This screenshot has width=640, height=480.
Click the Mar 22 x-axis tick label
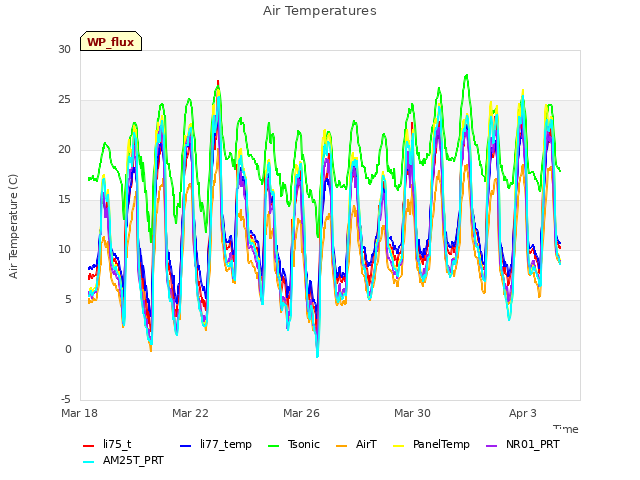[x=190, y=413]
